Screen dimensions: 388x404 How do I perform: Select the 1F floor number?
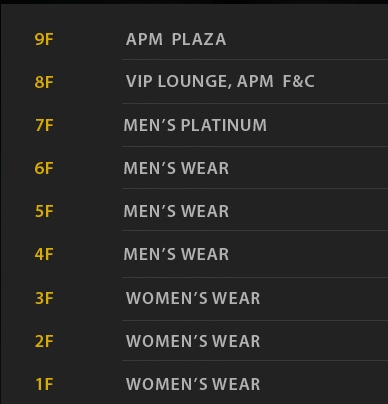coord(44,384)
